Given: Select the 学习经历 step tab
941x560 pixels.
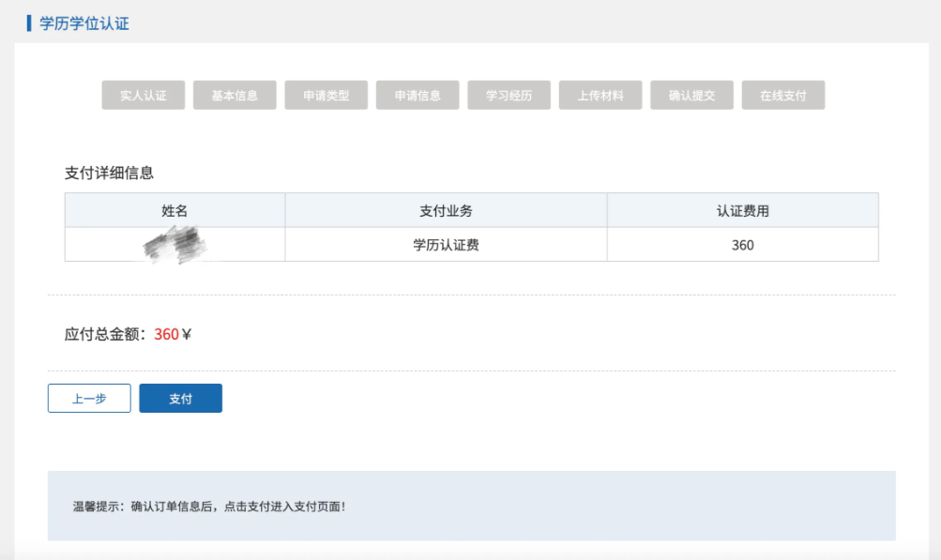Looking at the screenshot, I should (x=508, y=95).
